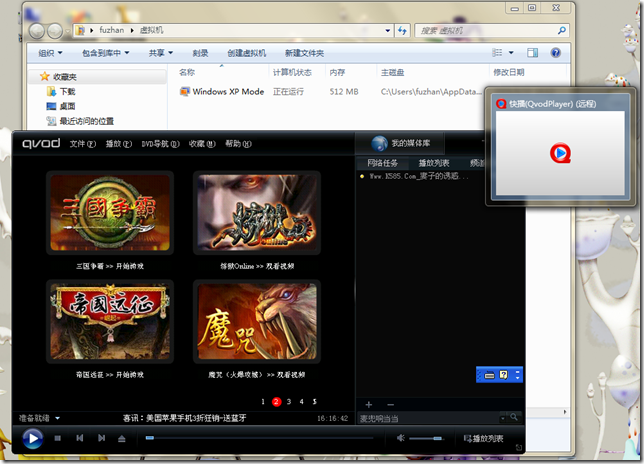Click the play button in Qvod player
Screen dimensions: 644x464
(32, 439)
